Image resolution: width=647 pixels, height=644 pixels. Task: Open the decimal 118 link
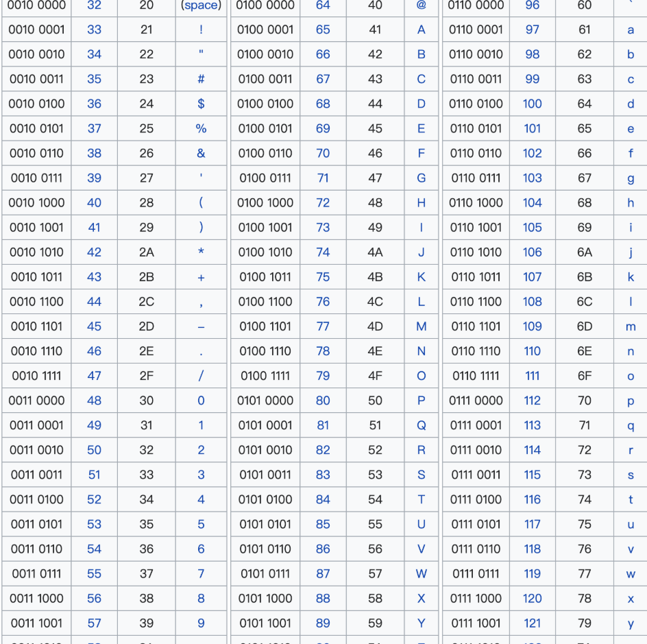click(x=533, y=549)
